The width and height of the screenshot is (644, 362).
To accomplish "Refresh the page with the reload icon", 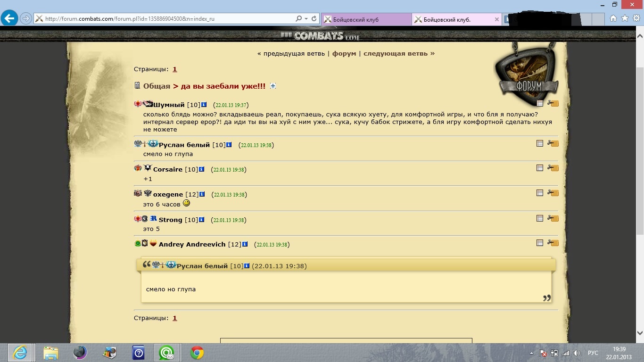I will (x=314, y=19).
